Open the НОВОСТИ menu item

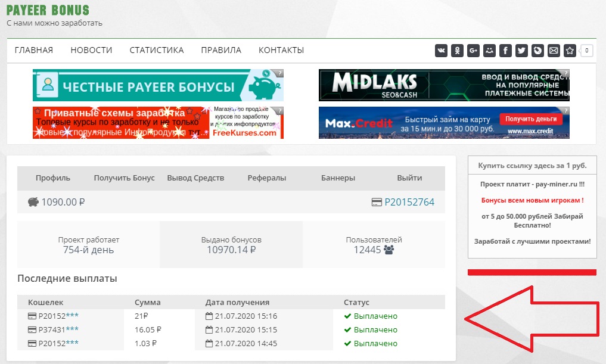(91, 50)
